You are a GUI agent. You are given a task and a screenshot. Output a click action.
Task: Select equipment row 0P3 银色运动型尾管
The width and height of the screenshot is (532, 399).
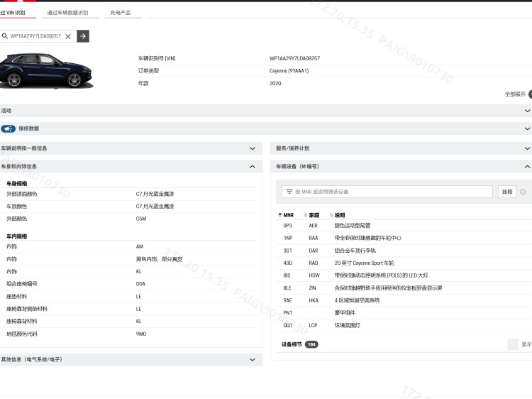coord(404,226)
